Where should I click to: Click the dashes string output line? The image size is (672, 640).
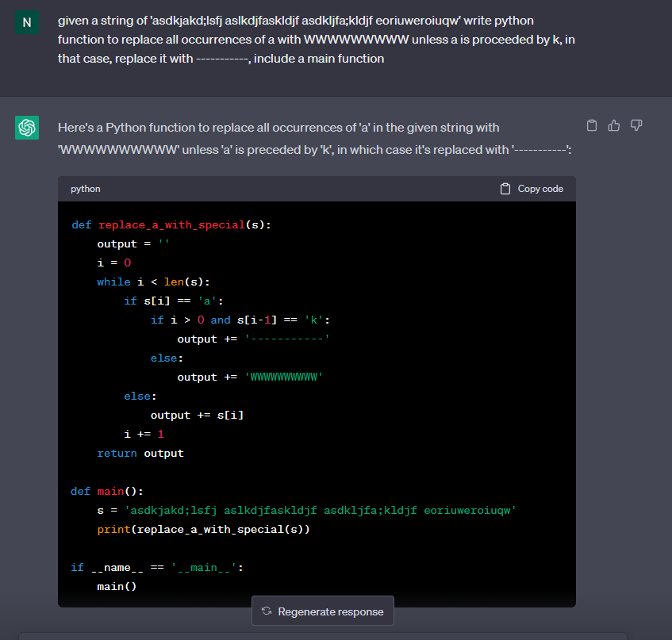pos(253,339)
